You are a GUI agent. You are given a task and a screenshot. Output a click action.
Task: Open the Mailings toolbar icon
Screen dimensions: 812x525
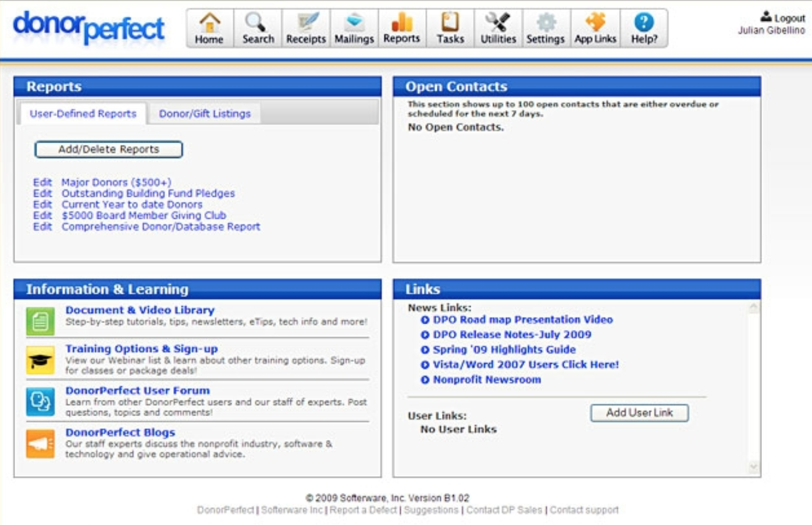[354, 28]
